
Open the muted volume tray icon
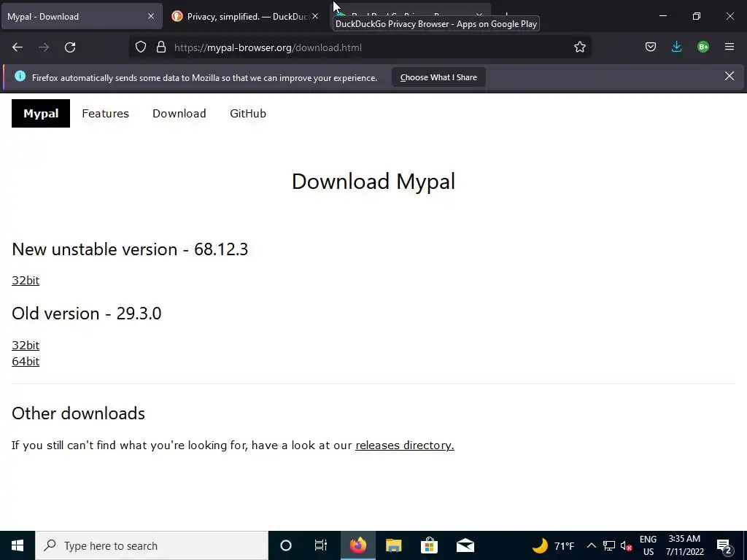click(626, 545)
